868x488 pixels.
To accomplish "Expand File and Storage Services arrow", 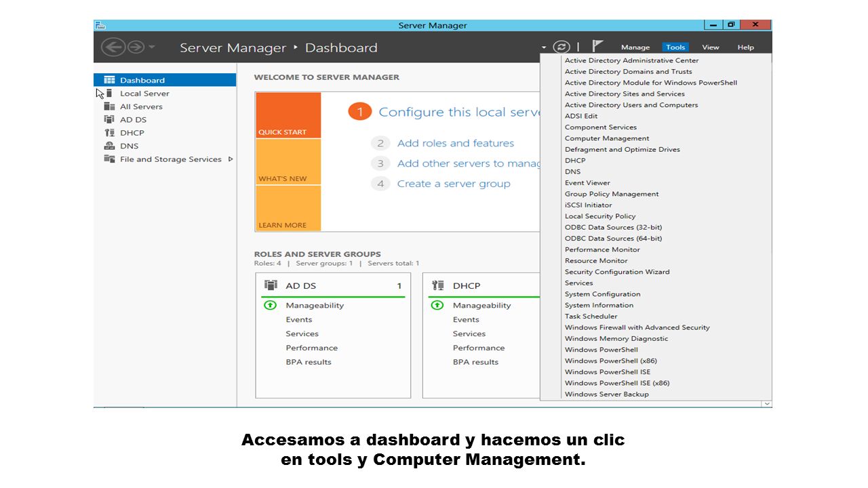I will tap(231, 159).
